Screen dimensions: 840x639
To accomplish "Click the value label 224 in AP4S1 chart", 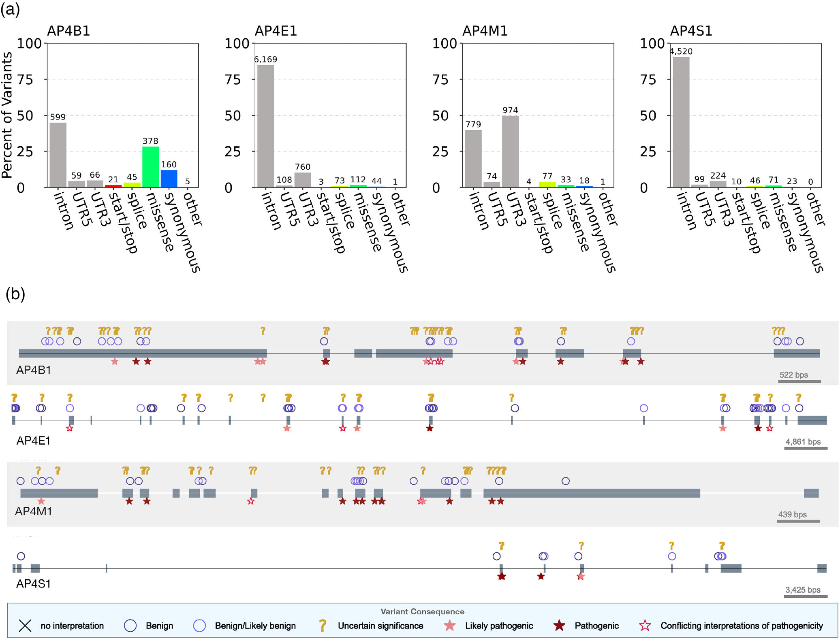I will tap(718, 175).
